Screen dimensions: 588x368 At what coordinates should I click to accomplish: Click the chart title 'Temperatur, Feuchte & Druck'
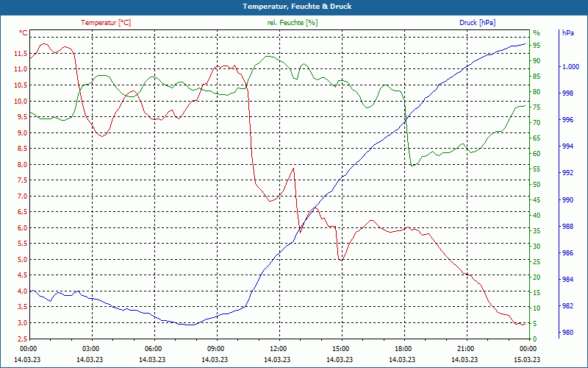(297, 7)
